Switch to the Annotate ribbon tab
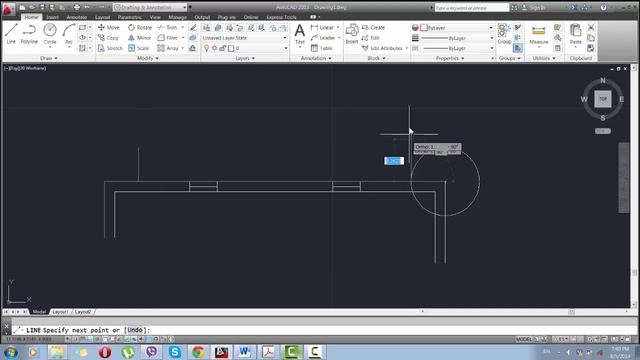Screen dimensions: 640x360 click(x=77, y=17)
